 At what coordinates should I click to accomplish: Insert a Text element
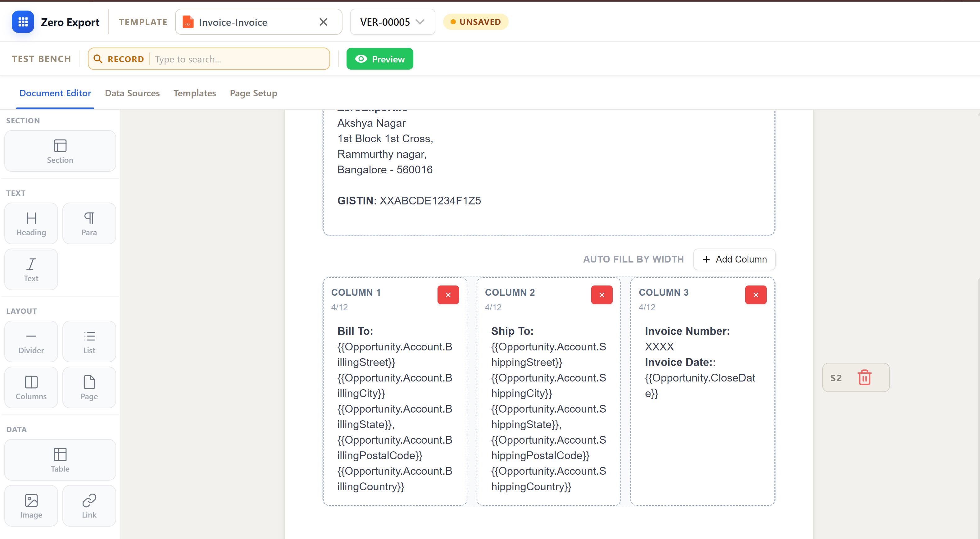(31, 270)
